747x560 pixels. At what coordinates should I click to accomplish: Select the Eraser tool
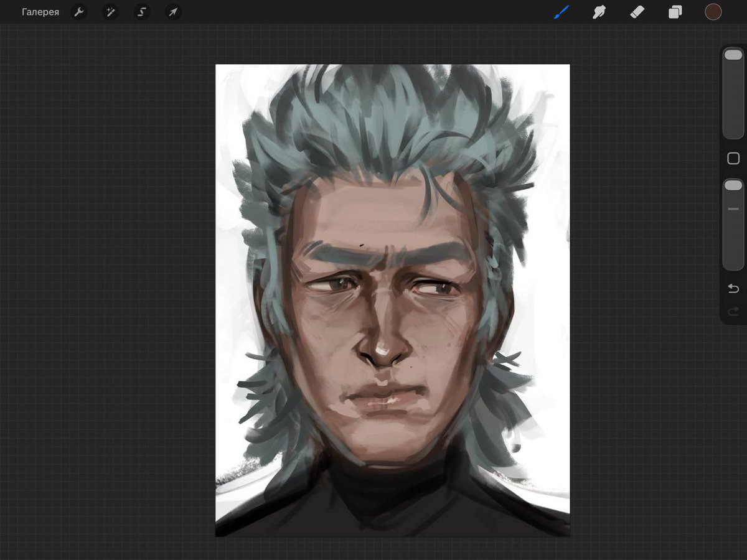tap(637, 12)
